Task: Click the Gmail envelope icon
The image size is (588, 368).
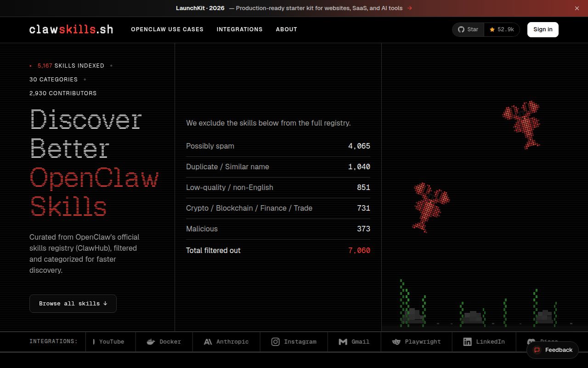Action: 343,342
